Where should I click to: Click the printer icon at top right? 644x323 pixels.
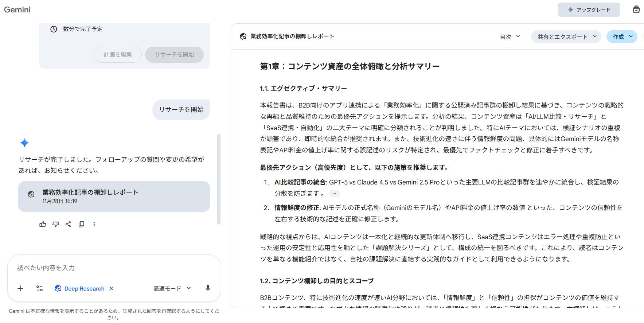tap(636, 9)
